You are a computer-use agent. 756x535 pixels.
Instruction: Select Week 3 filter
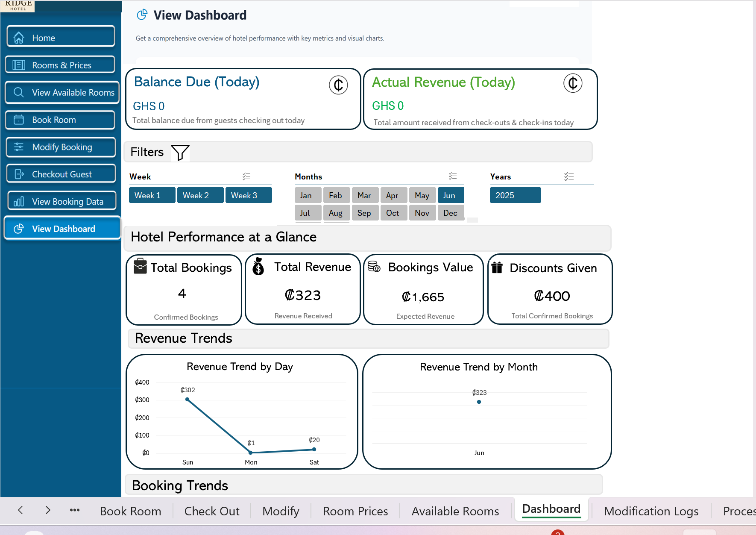pyautogui.click(x=249, y=195)
